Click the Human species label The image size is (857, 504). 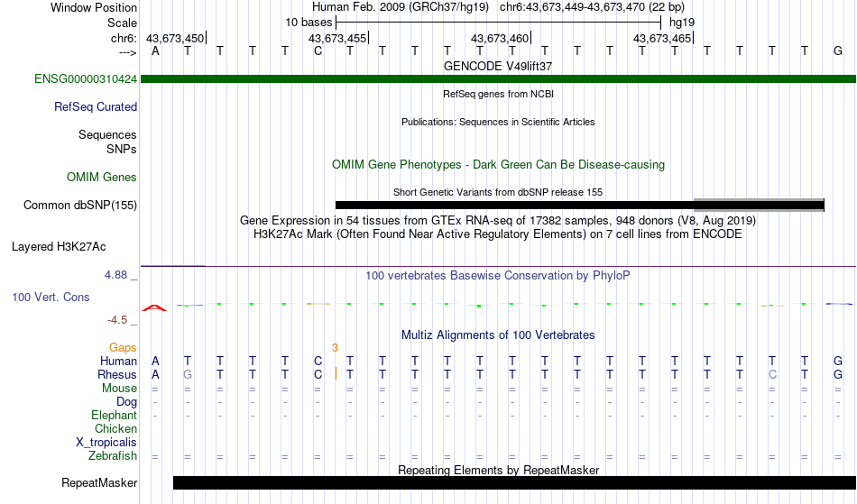coord(118,362)
